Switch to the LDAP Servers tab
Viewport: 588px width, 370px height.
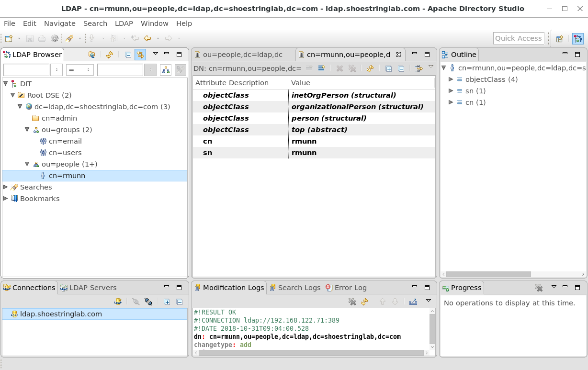[x=89, y=288]
